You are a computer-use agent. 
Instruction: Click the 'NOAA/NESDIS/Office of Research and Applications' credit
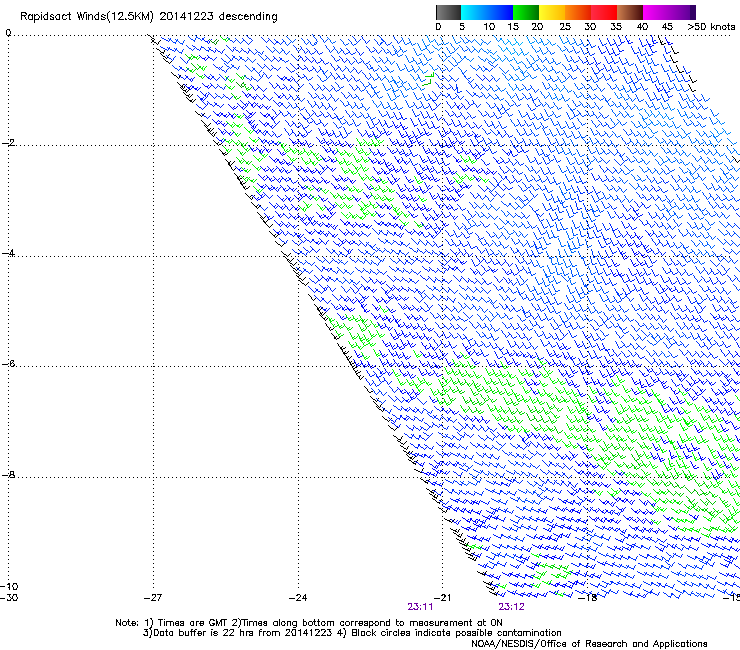click(589, 644)
